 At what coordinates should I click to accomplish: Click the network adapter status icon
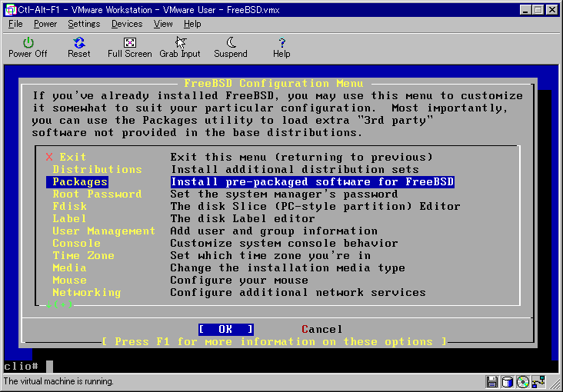(x=539, y=381)
